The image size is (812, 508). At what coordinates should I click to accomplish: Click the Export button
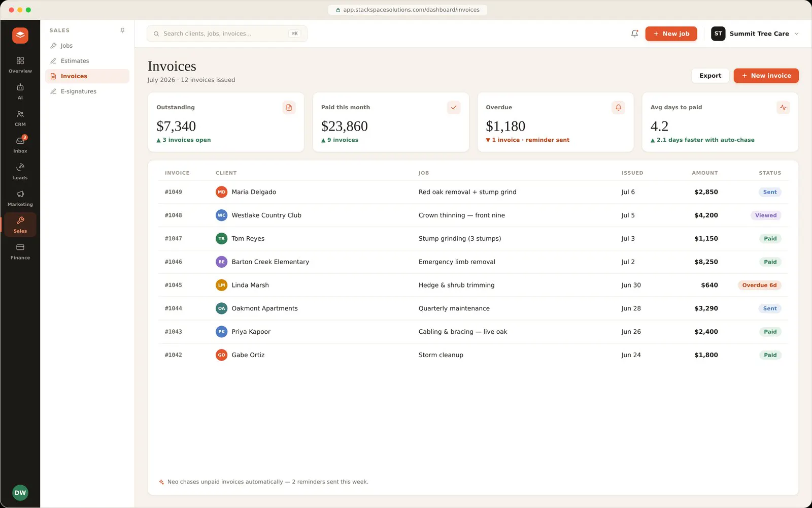(x=710, y=76)
